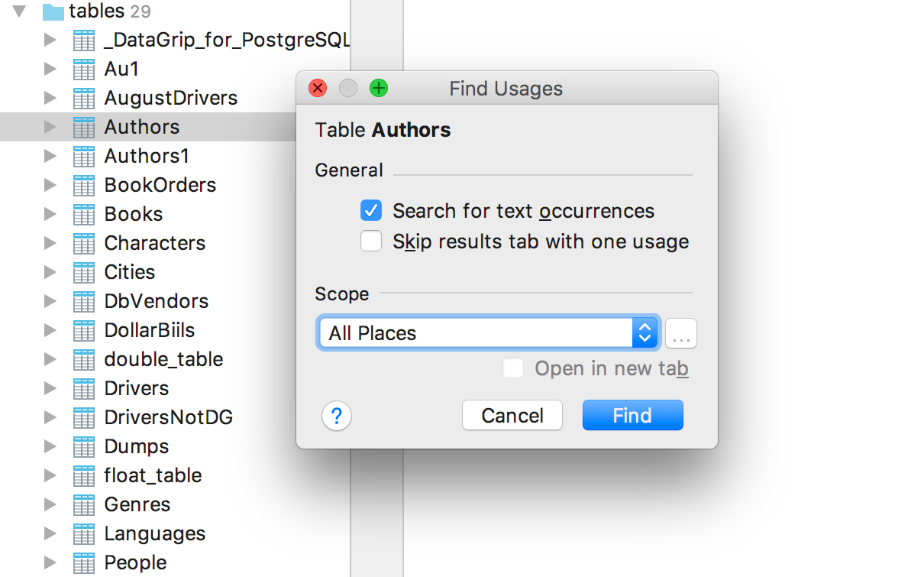
Task: Click the table icon beside AugustDrivers
Action: pos(83,99)
